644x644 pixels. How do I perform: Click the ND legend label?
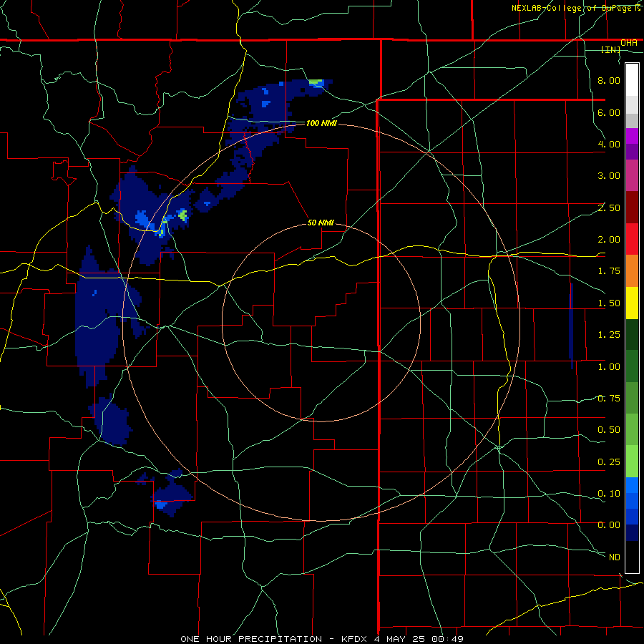(615, 557)
